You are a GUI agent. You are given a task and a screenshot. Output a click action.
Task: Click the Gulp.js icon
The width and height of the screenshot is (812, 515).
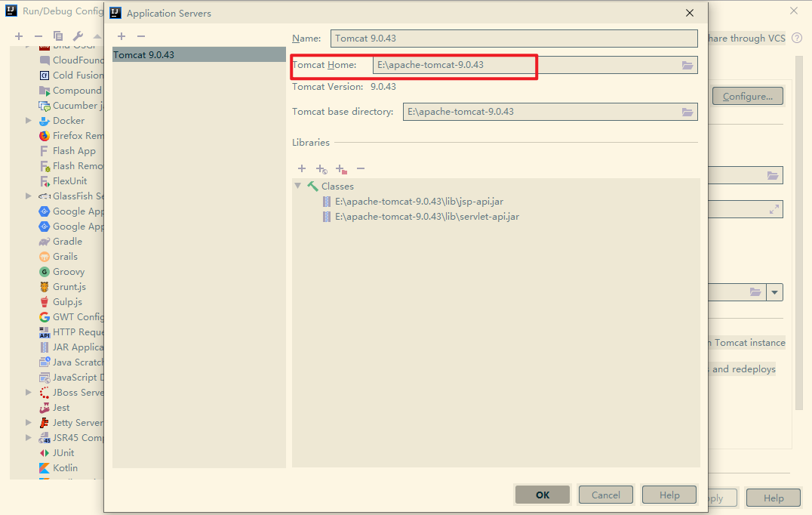click(x=45, y=302)
